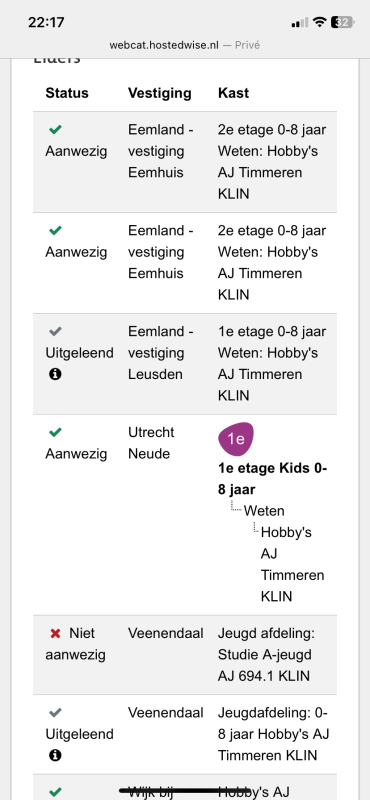Tap the info icon under Veenendaal Uitgeleend

pyautogui.click(x=55, y=755)
